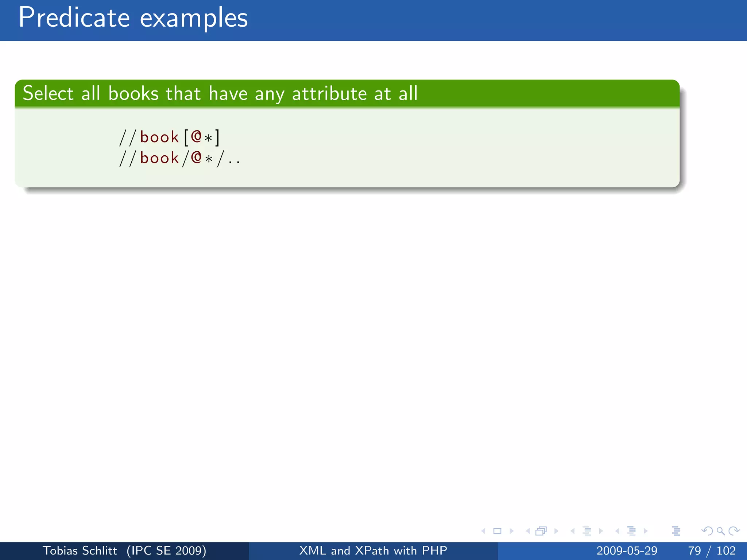747x560 pixels.
Task: Click the slide rectangle navigation icon
Action: [497, 531]
